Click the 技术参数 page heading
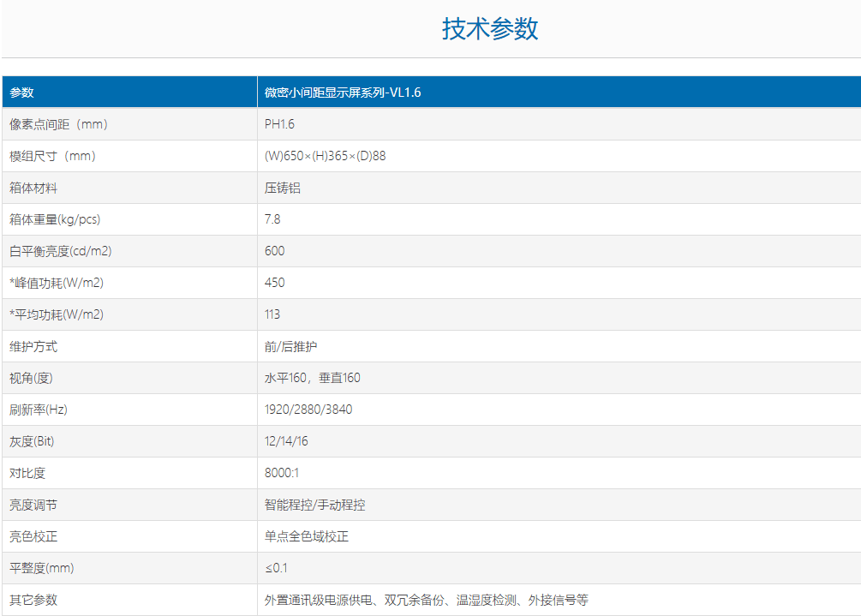 click(490, 28)
